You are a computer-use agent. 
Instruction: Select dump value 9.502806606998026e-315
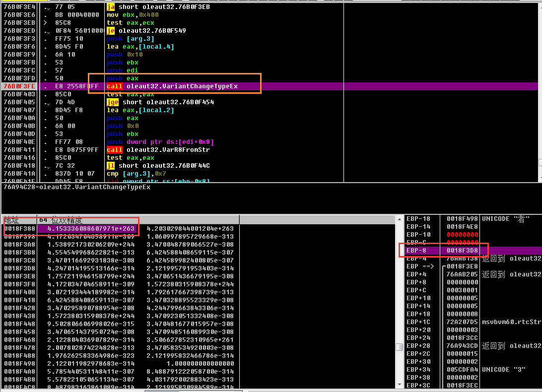tap(90, 324)
